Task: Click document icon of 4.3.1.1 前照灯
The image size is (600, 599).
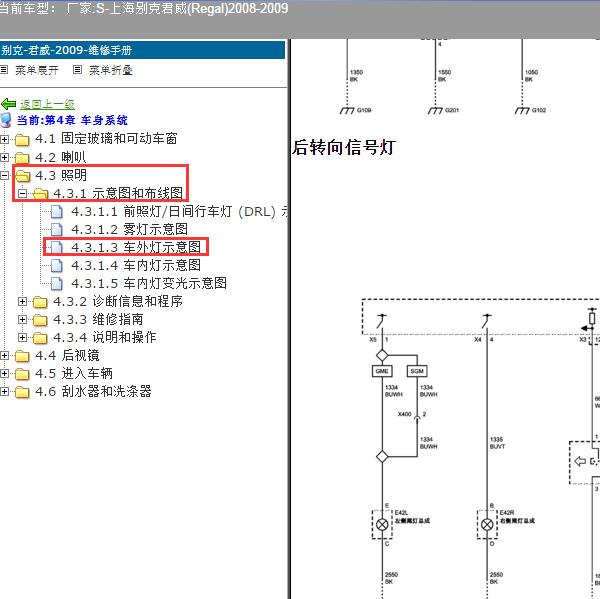Action: [57, 211]
